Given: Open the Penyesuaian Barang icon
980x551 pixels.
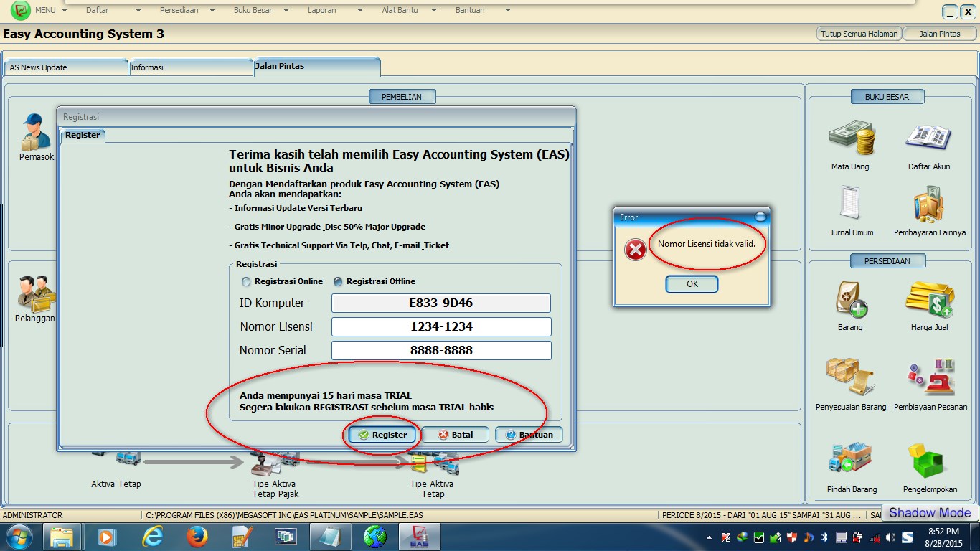Looking at the screenshot, I should [851, 377].
